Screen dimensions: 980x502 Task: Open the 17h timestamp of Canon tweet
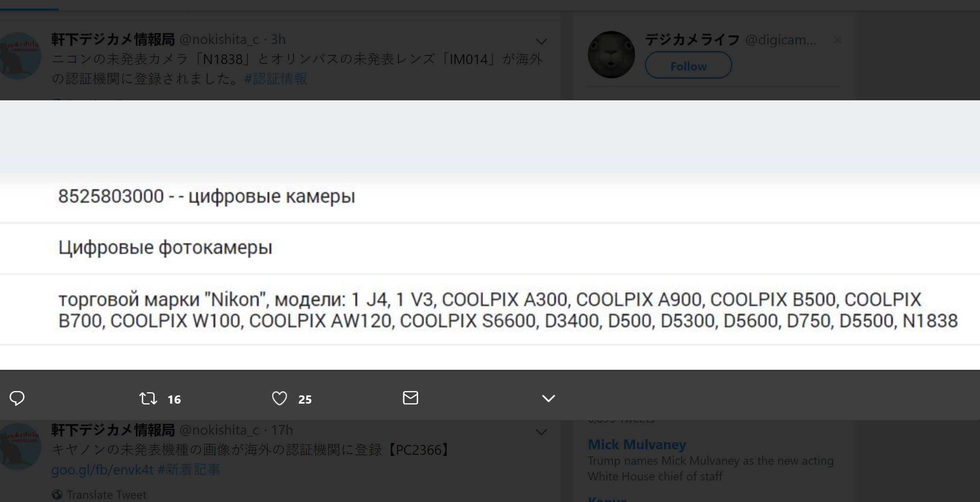(282, 430)
